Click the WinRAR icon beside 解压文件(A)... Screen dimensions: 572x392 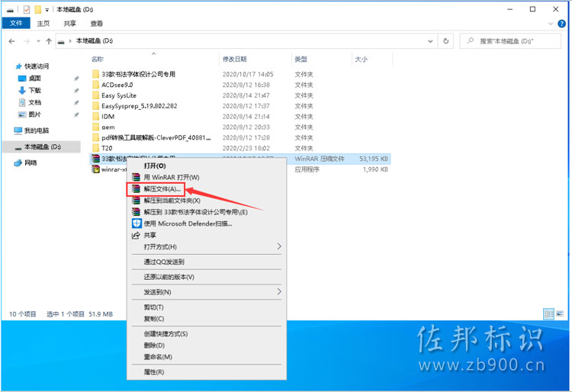point(136,189)
